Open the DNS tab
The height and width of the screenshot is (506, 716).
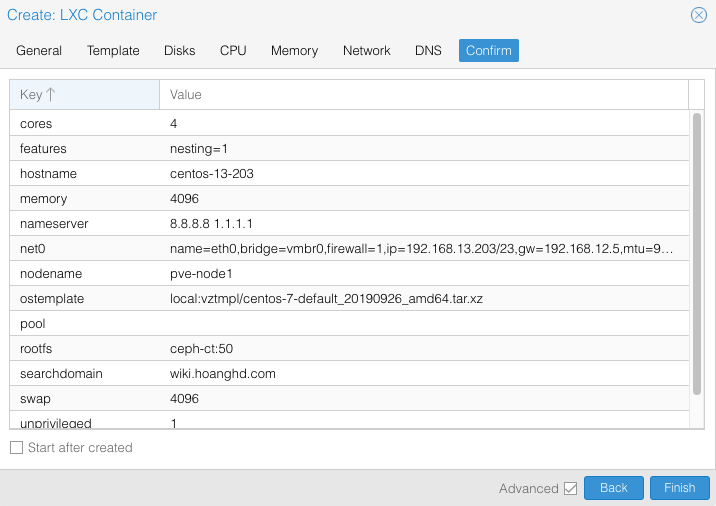[x=428, y=50]
